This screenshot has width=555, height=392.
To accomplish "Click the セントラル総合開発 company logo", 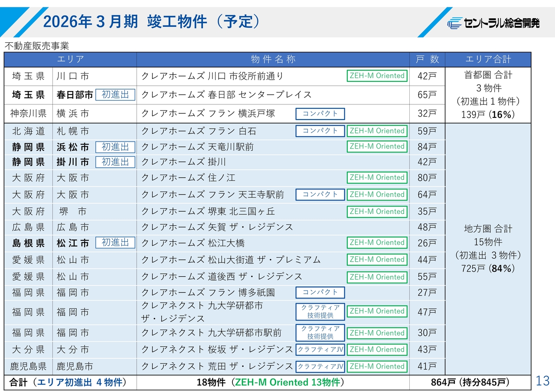I will pyautogui.click(x=493, y=23).
